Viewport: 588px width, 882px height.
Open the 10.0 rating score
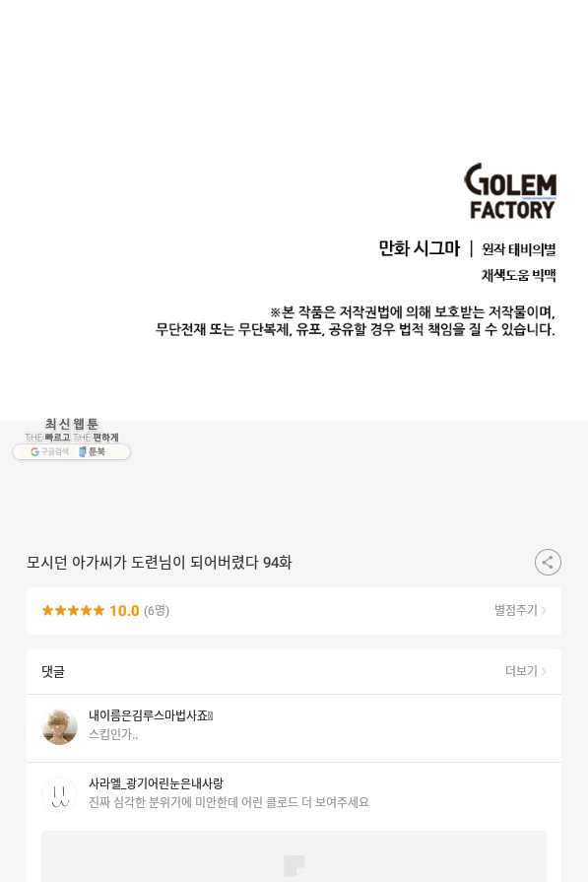(124, 610)
